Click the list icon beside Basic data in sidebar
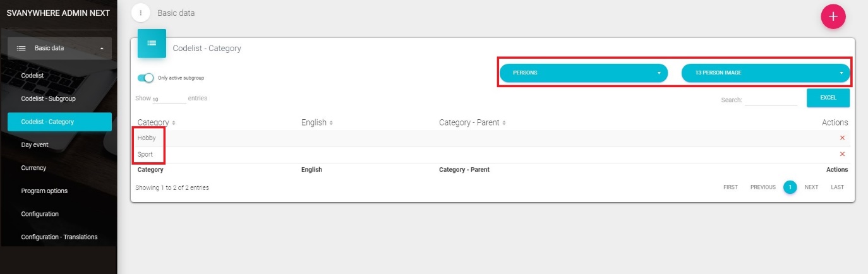This screenshot has width=868, height=274. tap(21, 48)
